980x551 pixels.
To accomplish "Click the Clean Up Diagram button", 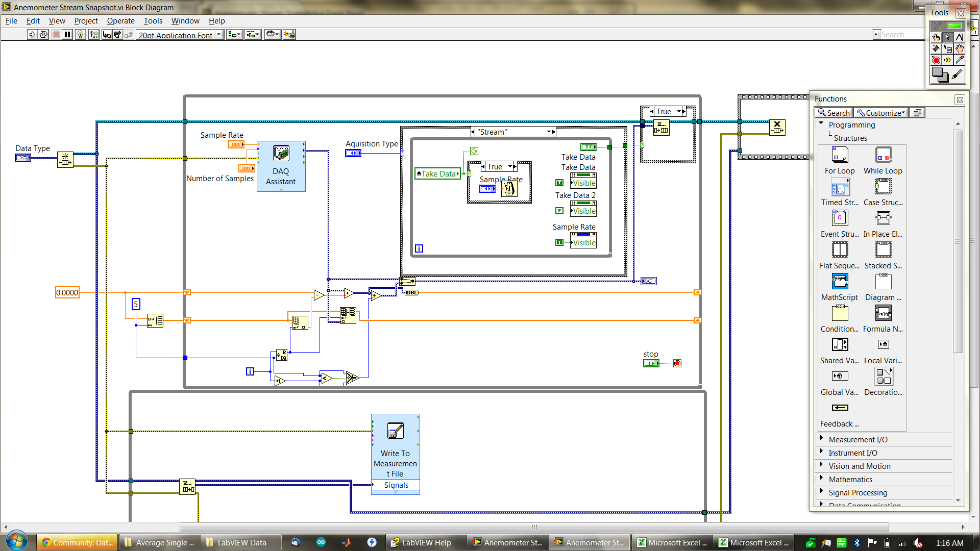I will pos(289,35).
